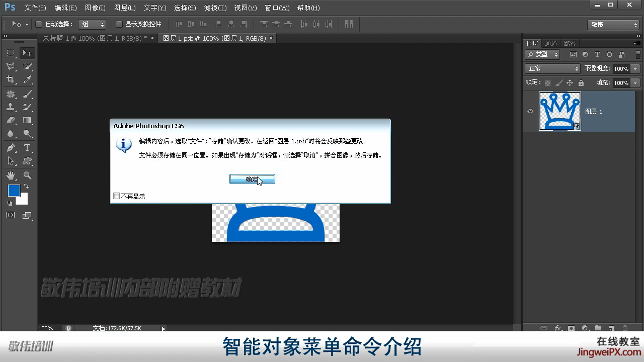Filter layers by adjustment layer type
Screen dimensions: 644x362
pyautogui.click(x=585, y=54)
